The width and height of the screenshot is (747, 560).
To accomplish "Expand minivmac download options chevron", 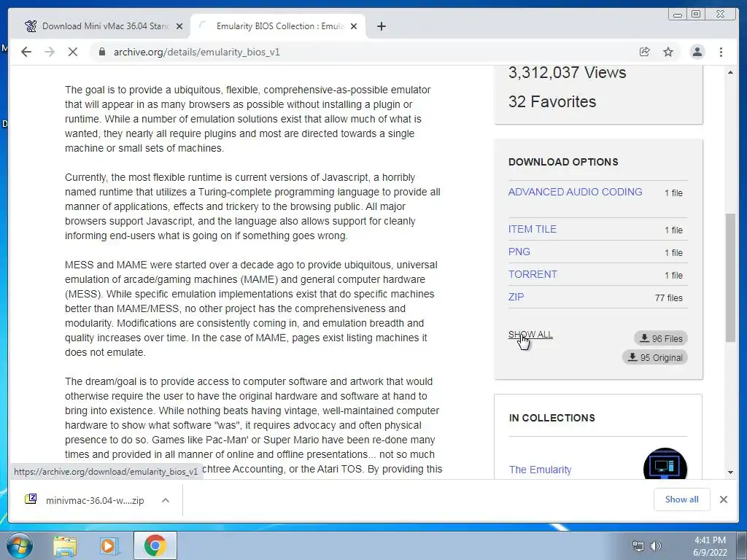I will pos(166,500).
